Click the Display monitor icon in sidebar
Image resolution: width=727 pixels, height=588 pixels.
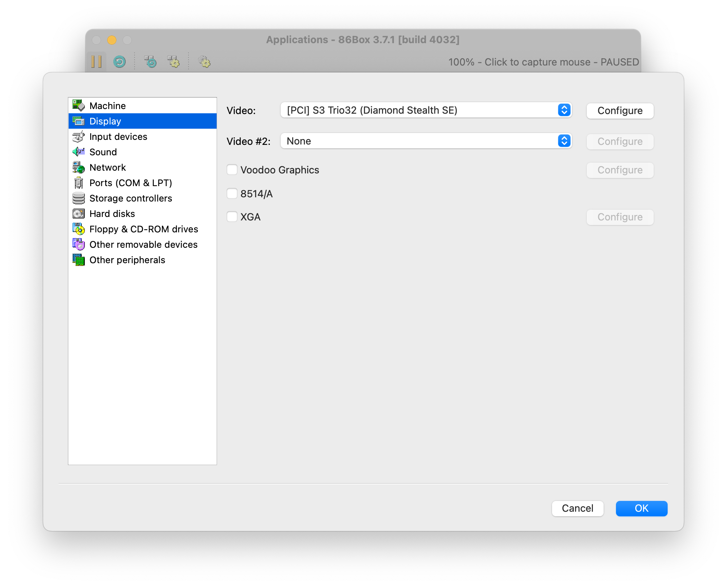tap(79, 121)
